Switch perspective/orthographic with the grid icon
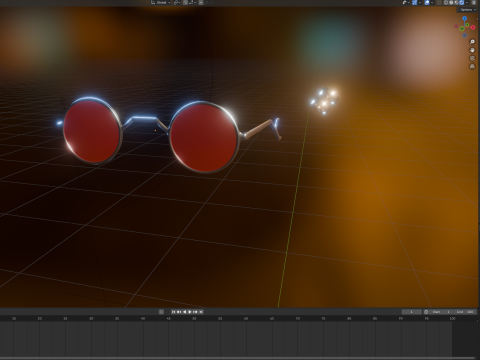The height and width of the screenshot is (360, 480). pos(472,66)
